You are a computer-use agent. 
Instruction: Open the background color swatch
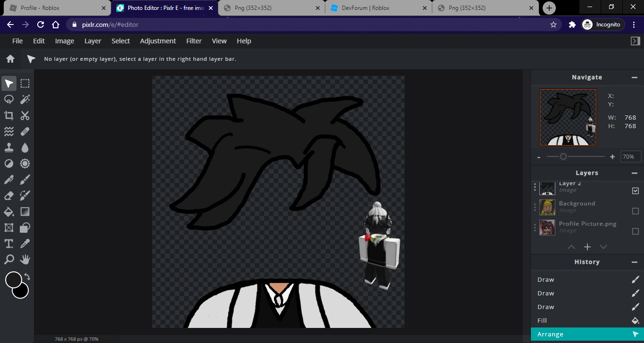coord(22,291)
